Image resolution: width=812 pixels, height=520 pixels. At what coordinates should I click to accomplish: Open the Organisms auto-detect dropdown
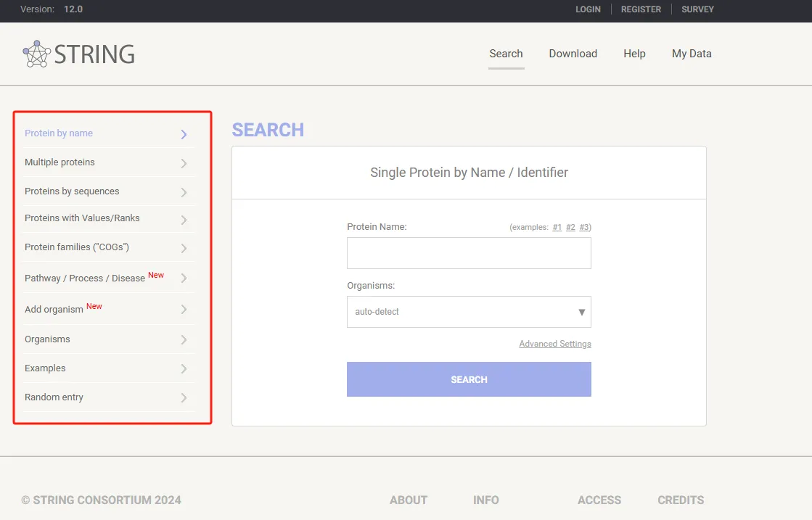point(469,312)
